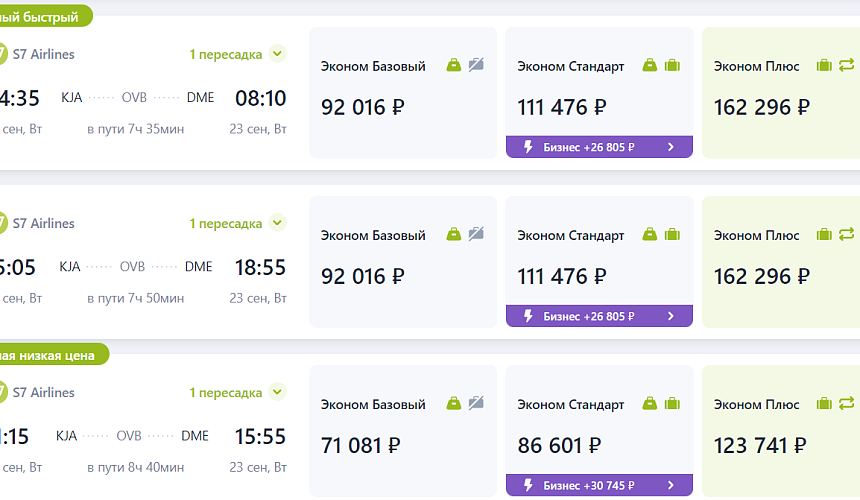The height and width of the screenshot is (500, 860).
Task: Expand transfer details for 18:55 arrival flight
Action: tap(277, 223)
